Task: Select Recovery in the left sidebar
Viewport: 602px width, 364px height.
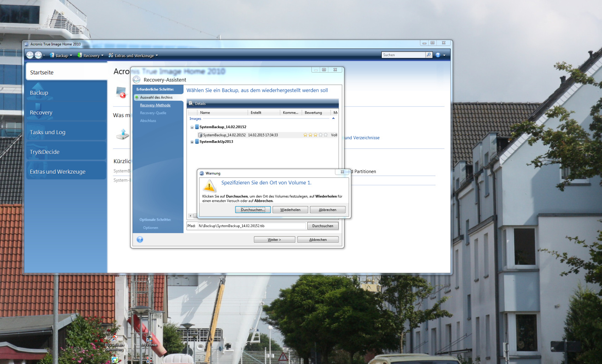Action: tap(66, 112)
